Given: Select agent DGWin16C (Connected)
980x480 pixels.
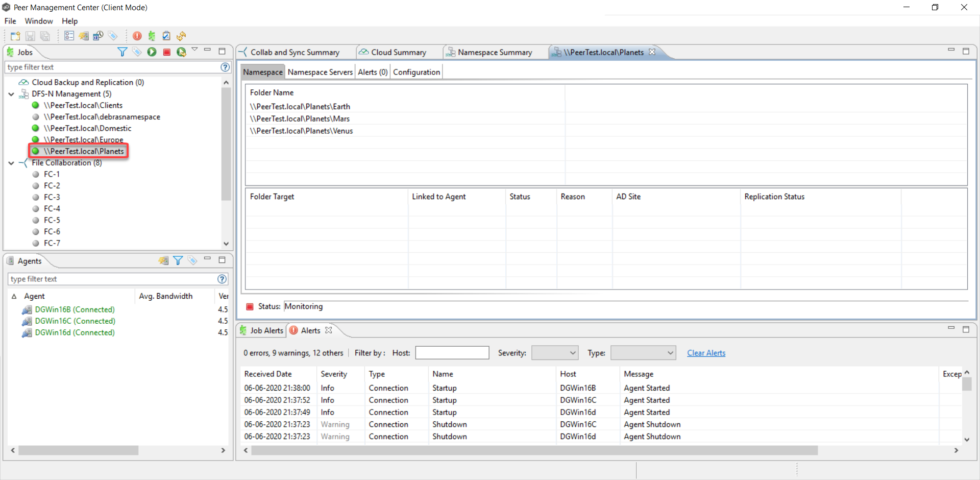Looking at the screenshot, I should coord(75,321).
